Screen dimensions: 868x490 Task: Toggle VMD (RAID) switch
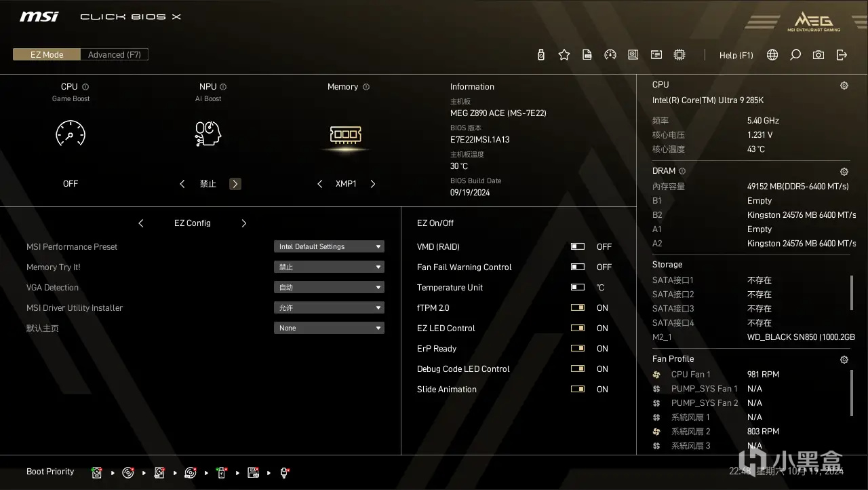(578, 247)
